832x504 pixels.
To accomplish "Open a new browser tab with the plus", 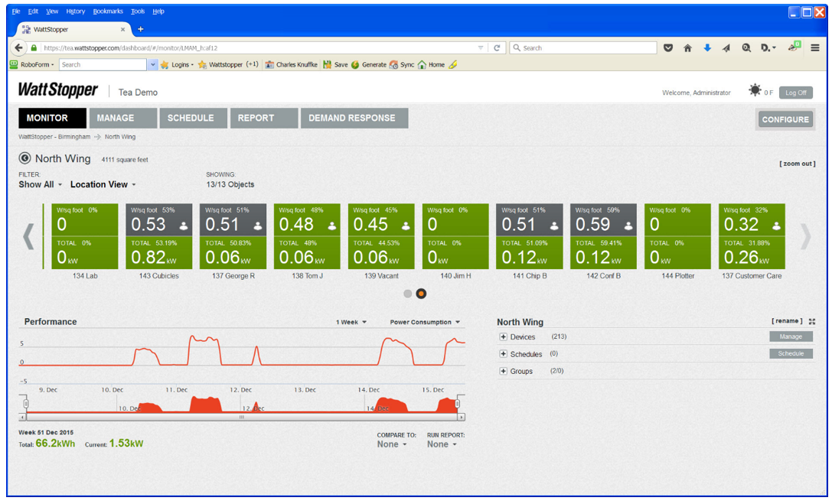I will point(141,29).
